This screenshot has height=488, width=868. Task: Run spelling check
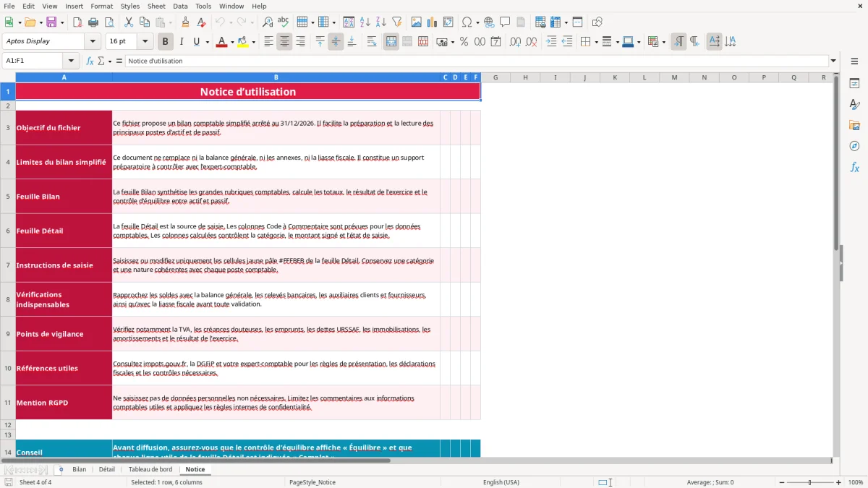pos(284,22)
